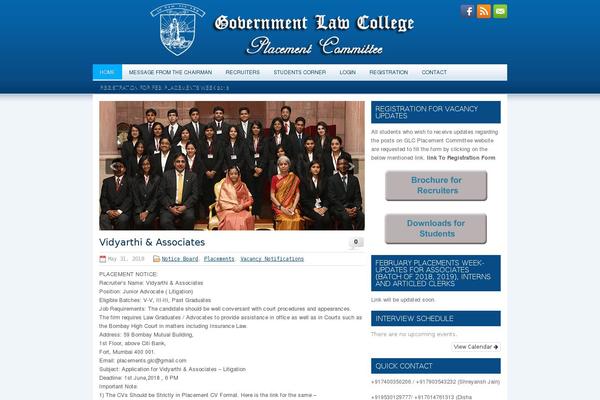This screenshot has width=600, height=400.
Task: Click the Deadline 1st June line
Action: tap(139, 378)
